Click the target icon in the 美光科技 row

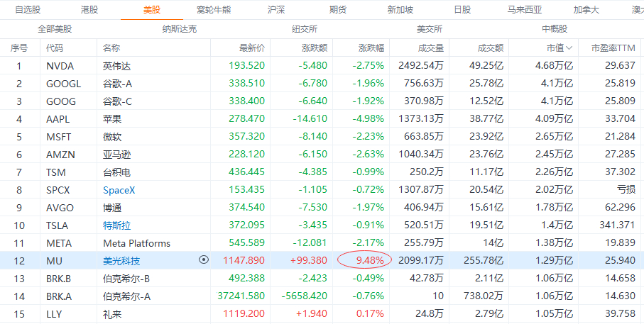204,259
